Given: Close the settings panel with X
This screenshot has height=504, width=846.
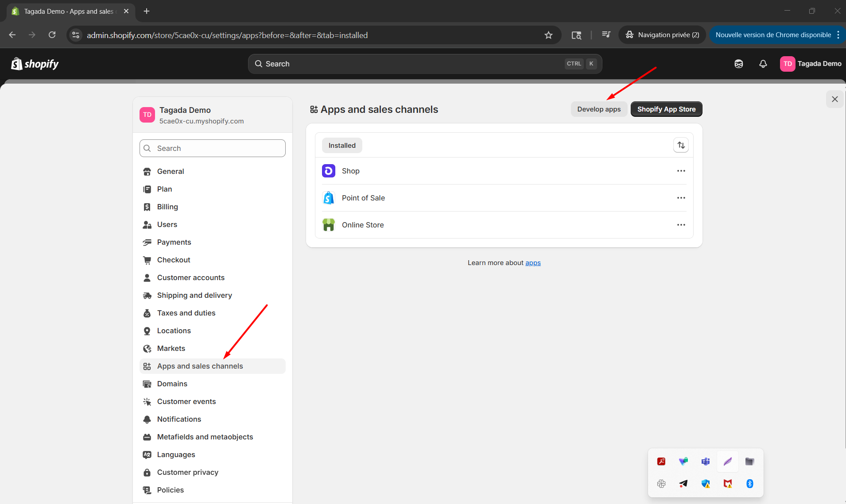Looking at the screenshot, I should [835, 99].
